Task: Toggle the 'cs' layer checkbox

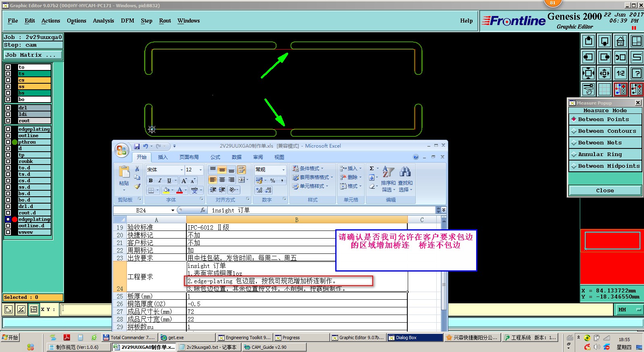Action: point(8,80)
